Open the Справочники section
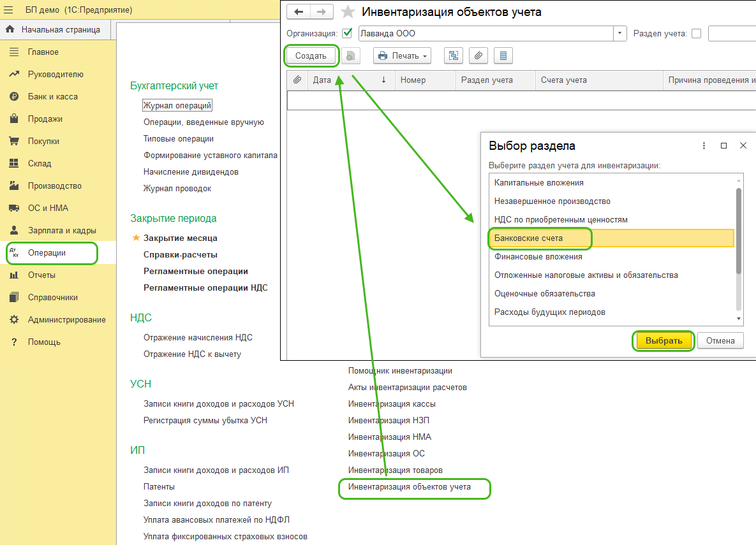This screenshot has width=756, height=545. point(52,297)
